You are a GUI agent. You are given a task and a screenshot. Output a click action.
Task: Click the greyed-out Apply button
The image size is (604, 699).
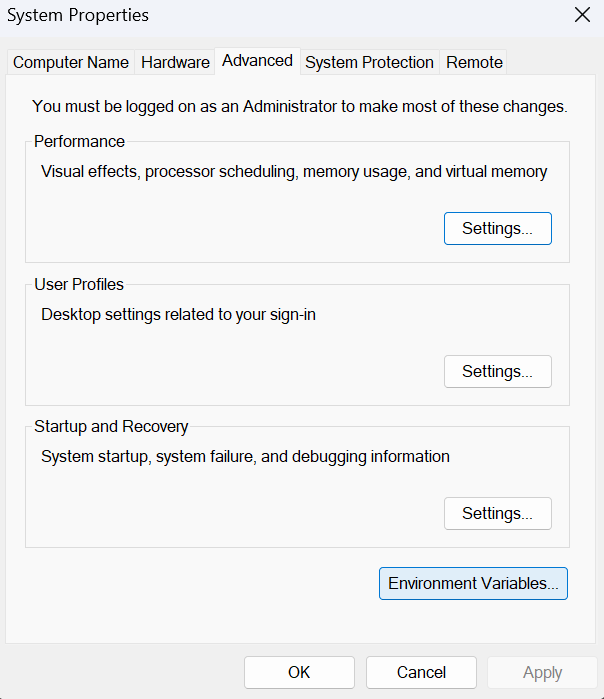[x=542, y=672]
